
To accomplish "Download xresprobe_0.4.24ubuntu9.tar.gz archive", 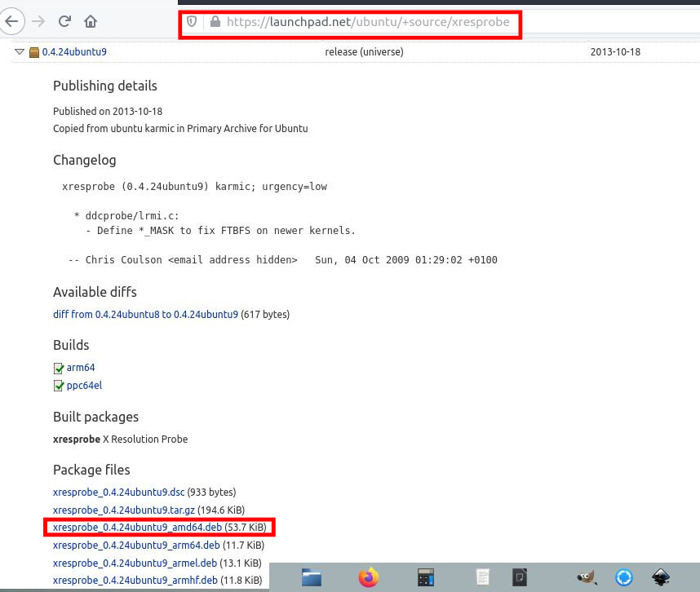I will coord(124,510).
